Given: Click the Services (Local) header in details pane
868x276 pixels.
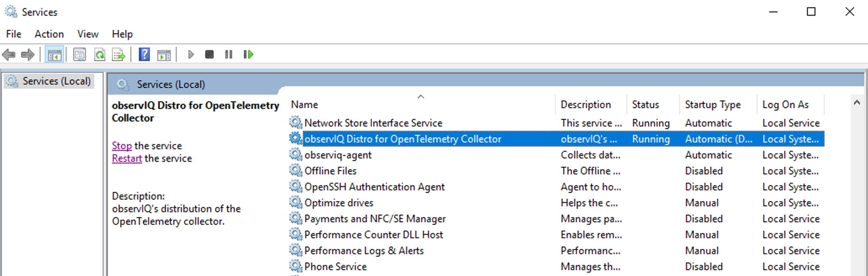Looking at the screenshot, I should [171, 84].
